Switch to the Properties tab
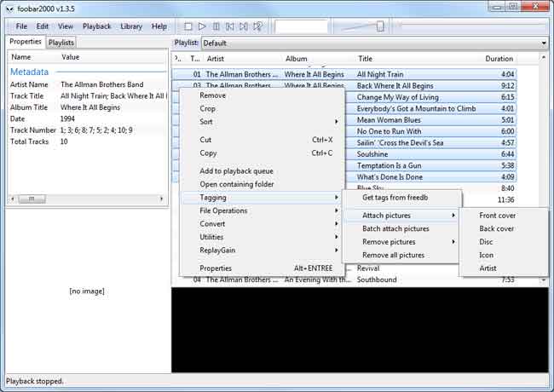Screen dimensions: 554x392 (26, 42)
